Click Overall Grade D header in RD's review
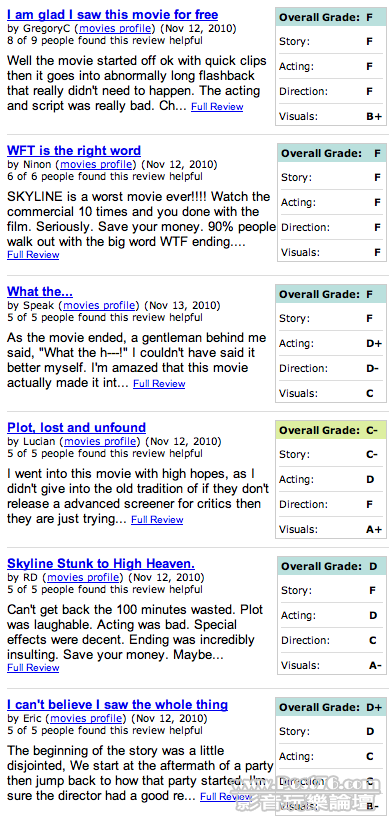 coord(332,566)
